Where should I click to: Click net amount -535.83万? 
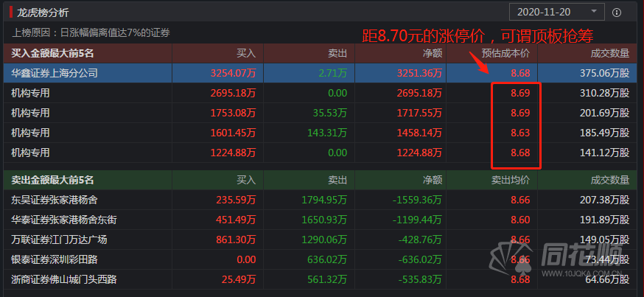[419, 279]
